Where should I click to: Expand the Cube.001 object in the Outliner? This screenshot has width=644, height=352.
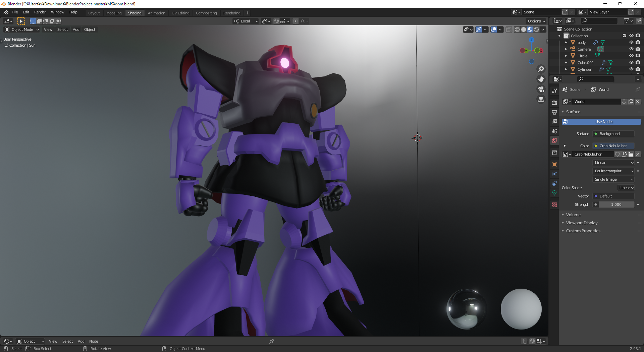coord(566,62)
